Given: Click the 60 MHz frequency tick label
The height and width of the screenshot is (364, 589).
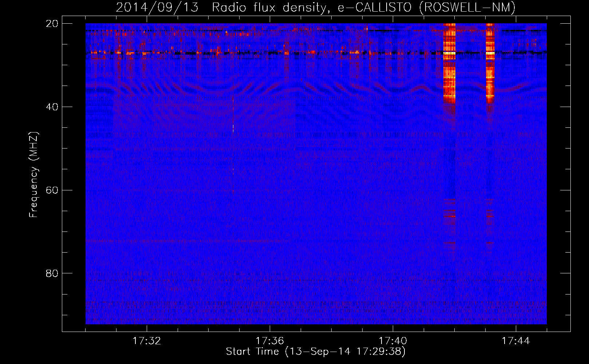Looking at the screenshot, I should (x=52, y=190).
